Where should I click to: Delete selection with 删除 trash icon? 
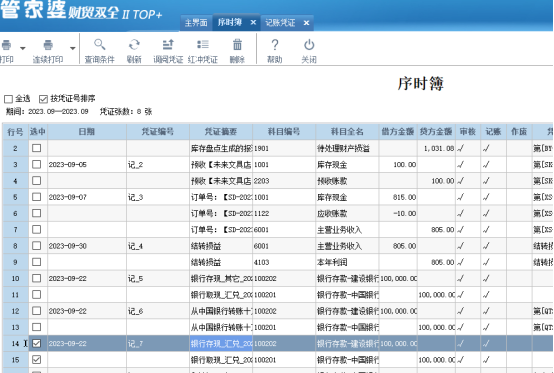point(237,45)
